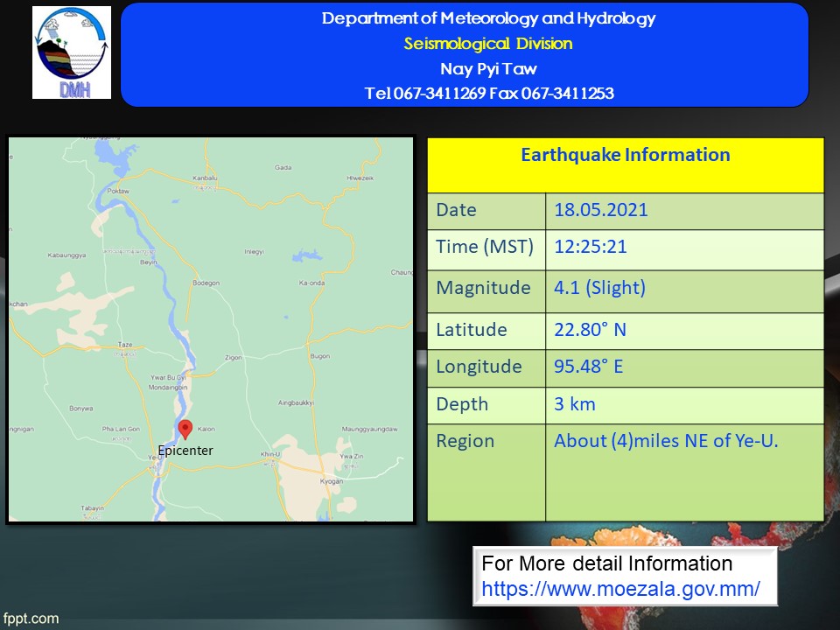Click 'Beyin' label on the map
Screen dimensions: 840x630
click(x=149, y=262)
